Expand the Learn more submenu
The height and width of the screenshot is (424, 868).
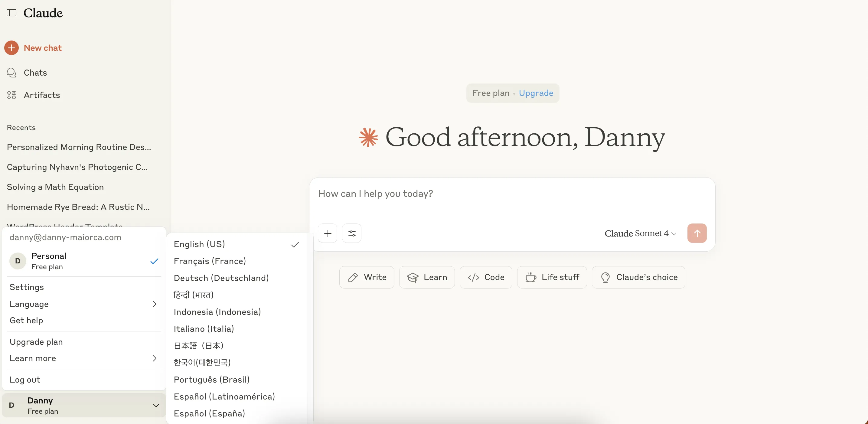pos(84,358)
